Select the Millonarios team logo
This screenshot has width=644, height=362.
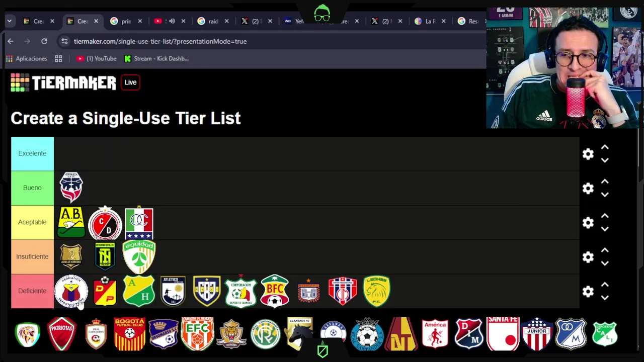pos(571,334)
